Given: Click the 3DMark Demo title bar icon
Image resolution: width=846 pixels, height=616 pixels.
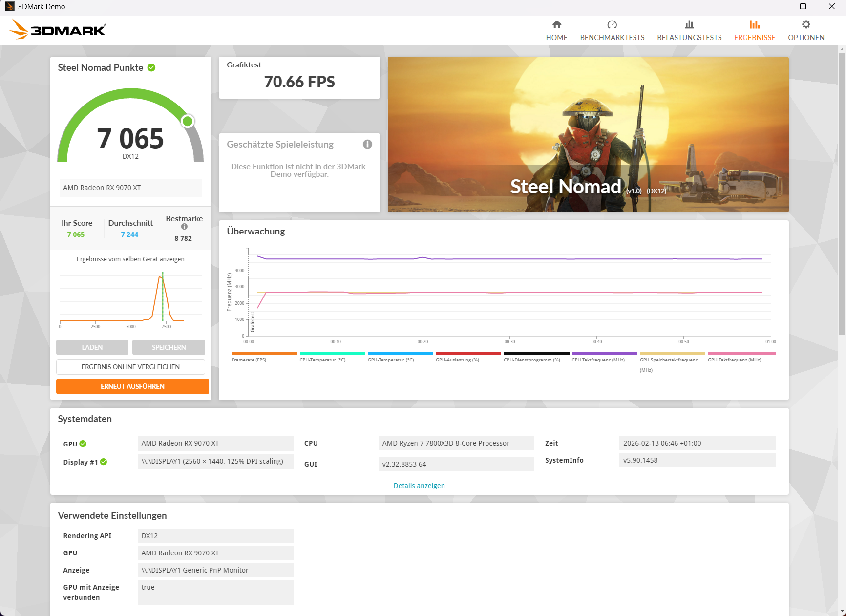Looking at the screenshot, I should (9, 6).
